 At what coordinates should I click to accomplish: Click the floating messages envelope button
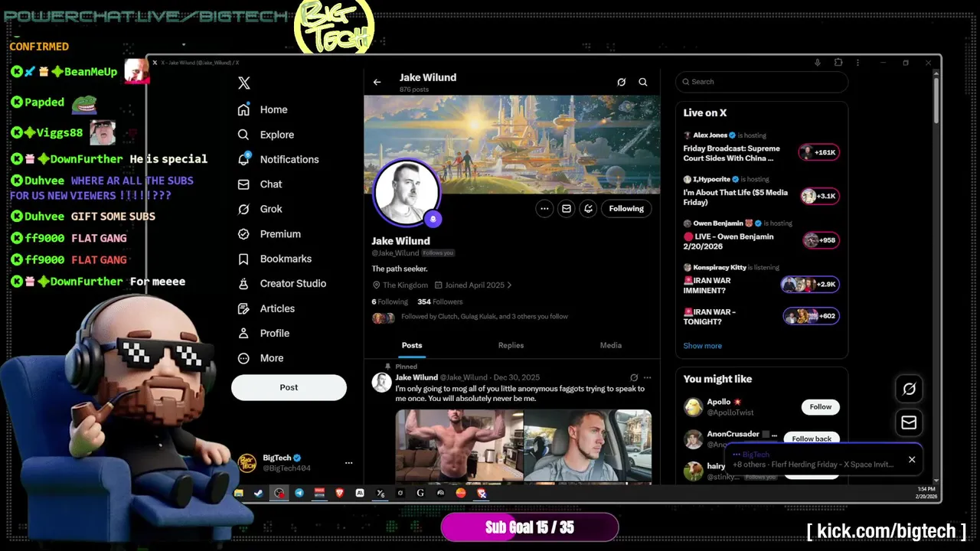[x=909, y=422]
